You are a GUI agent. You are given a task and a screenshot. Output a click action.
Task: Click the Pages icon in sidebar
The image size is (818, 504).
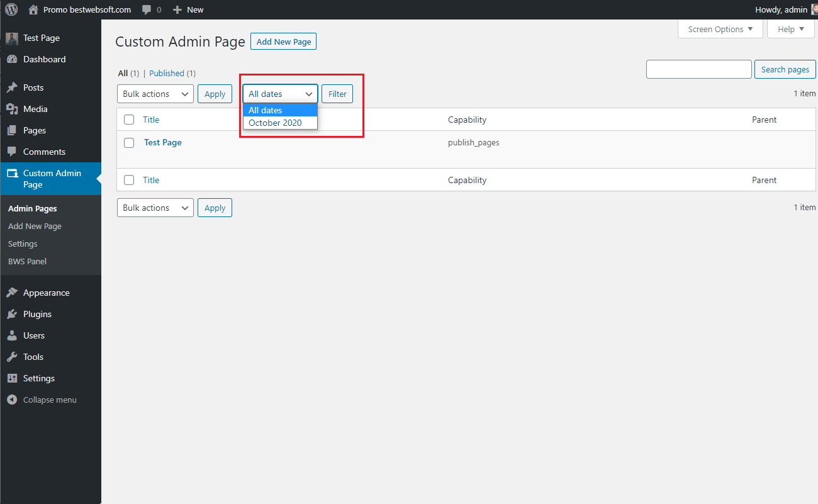click(12, 130)
